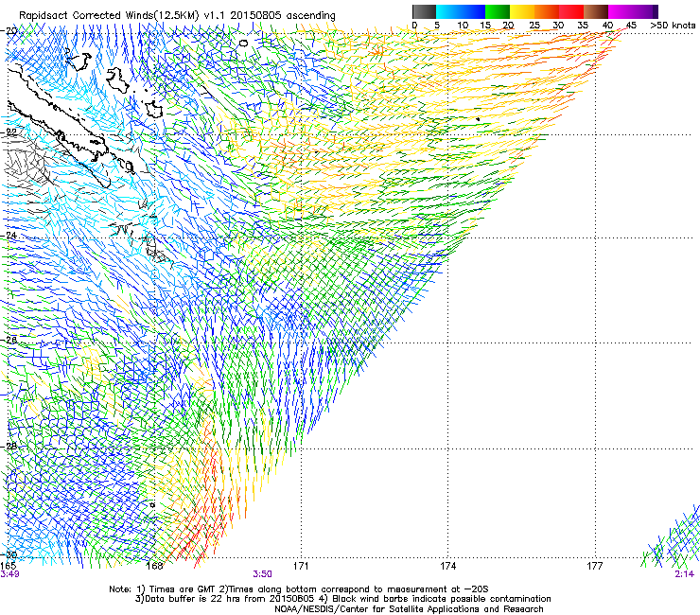Click the '>50 knots' legend label
700x615 pixels.
tap(673, 26)
